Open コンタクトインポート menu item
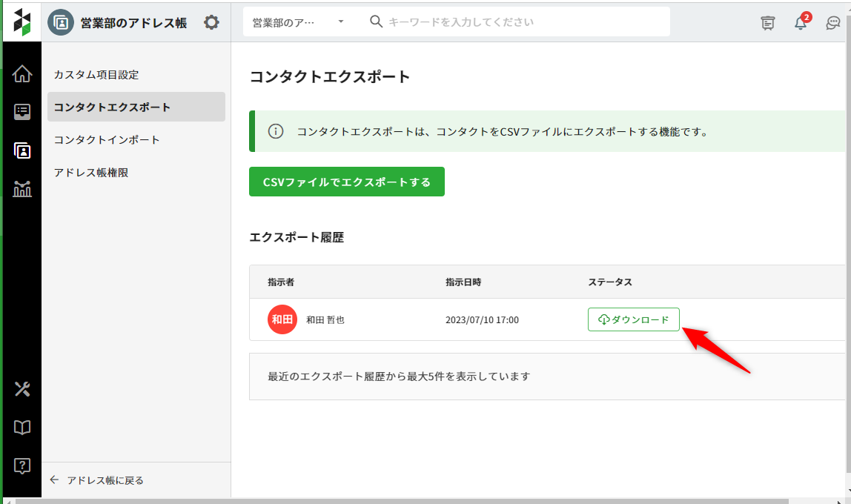 pyautogui.click(x=107, y=139)
